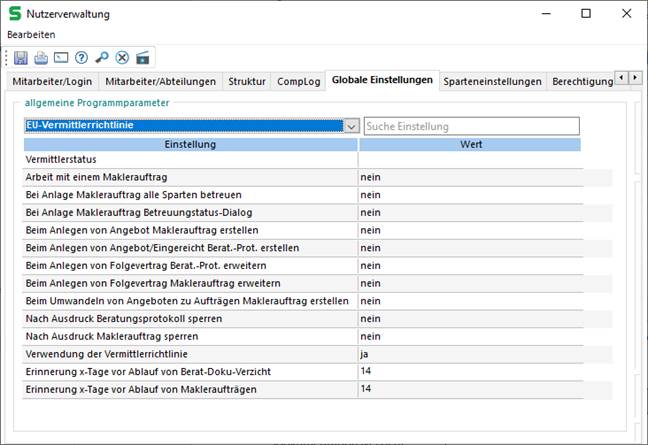
Task: Click the printer icon in toolbar
Action: [x=41, y=57]
